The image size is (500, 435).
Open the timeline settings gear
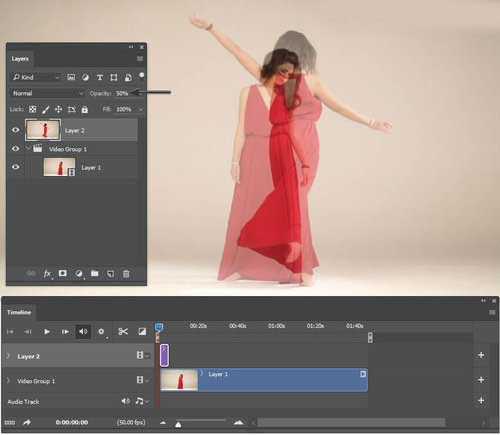(101, 332)
